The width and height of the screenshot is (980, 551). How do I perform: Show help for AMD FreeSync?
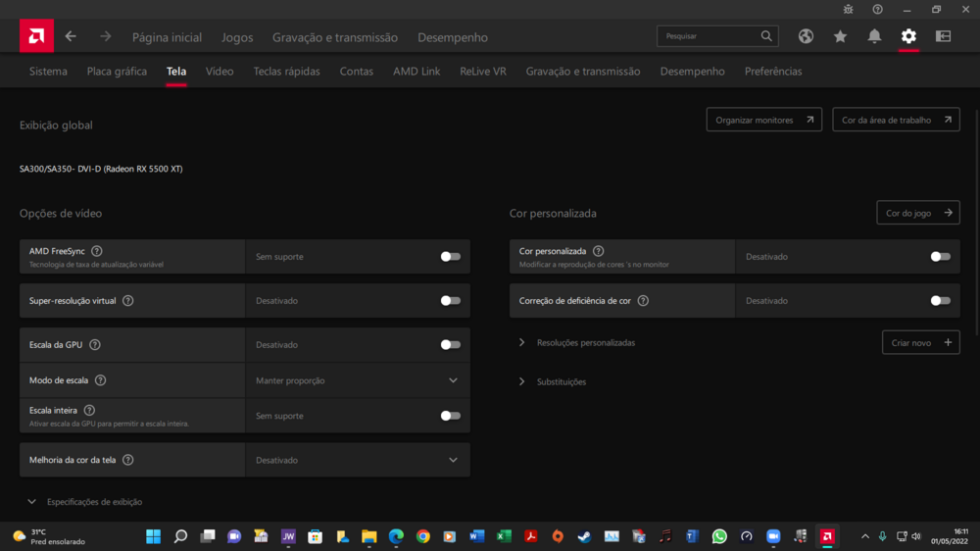tap(97, 251)
